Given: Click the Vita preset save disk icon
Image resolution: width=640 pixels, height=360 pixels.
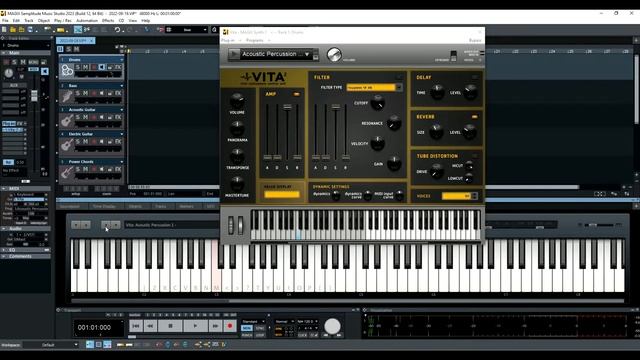Looking at the screenshot, I should point(316,58).
